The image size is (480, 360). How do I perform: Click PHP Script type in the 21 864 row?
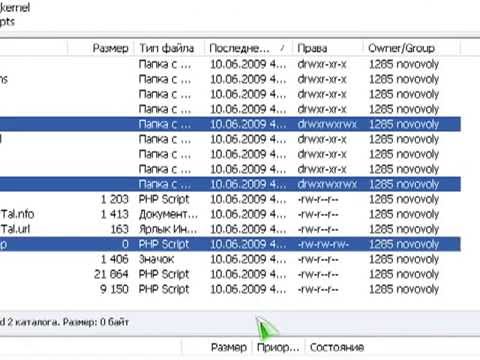coord(164,274)
